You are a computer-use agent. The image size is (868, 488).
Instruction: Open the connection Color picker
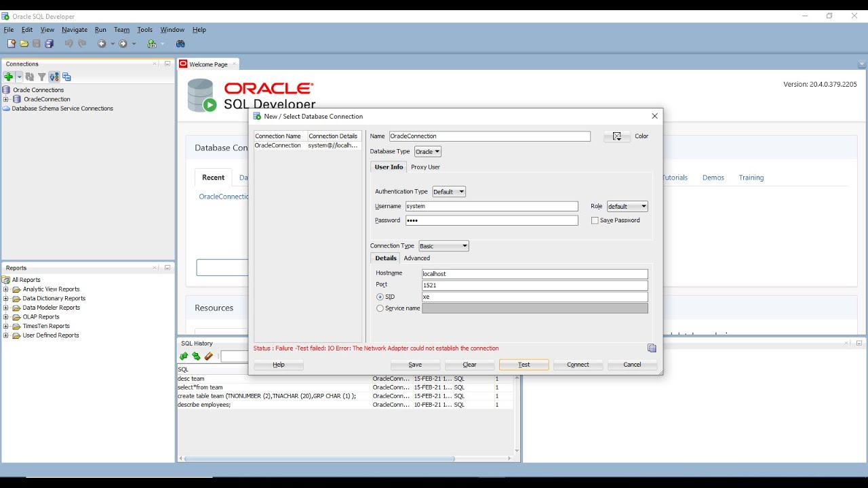[x=617, y=136]
